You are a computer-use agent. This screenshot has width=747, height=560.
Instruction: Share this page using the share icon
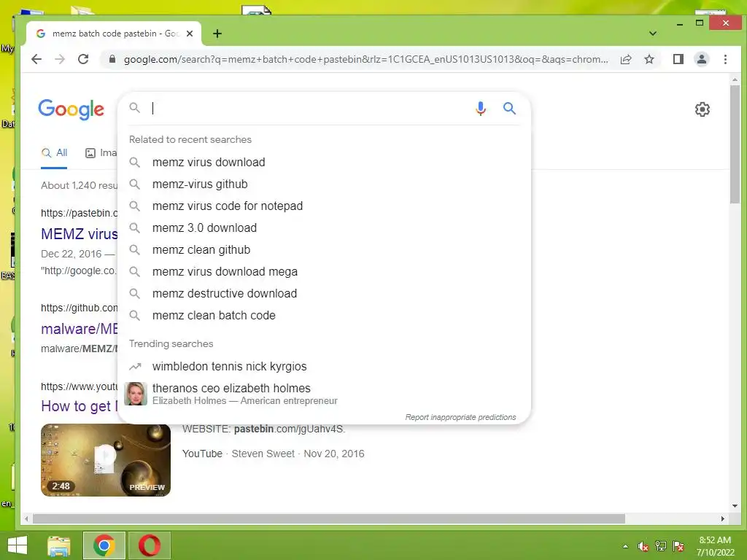(625, 59)
